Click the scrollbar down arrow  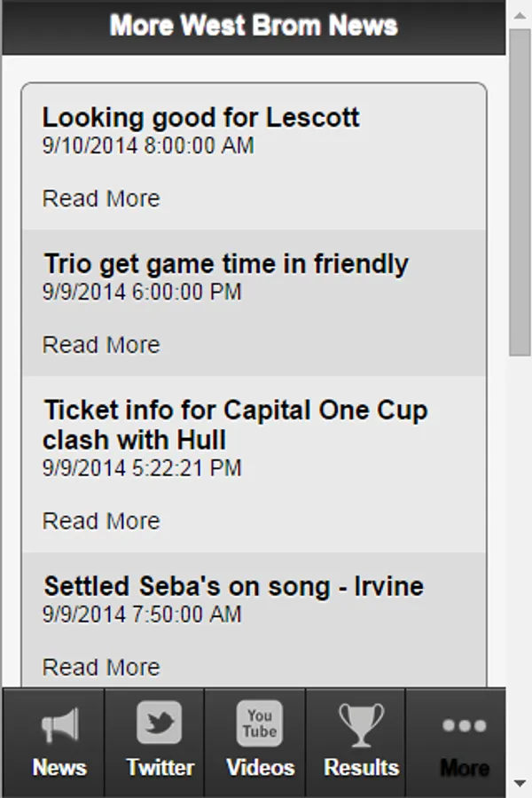520,783
